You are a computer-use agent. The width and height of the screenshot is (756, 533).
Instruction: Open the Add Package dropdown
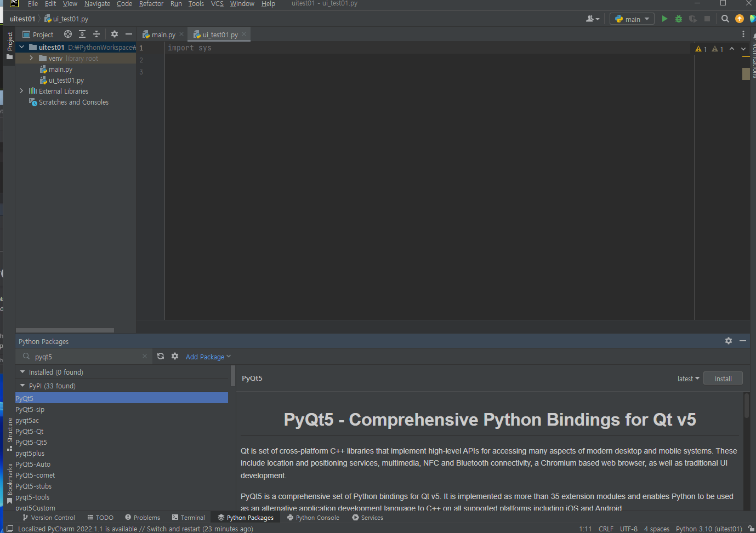tap(208, 357)
